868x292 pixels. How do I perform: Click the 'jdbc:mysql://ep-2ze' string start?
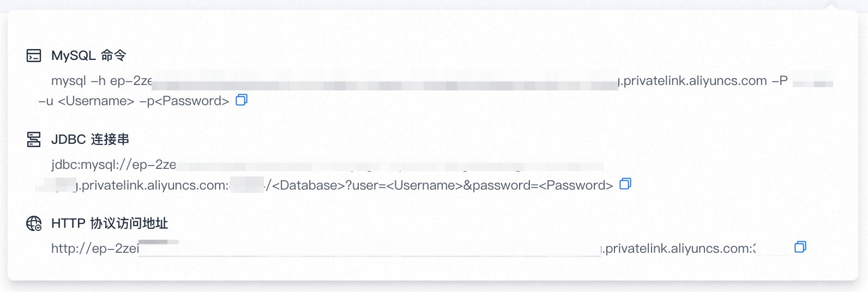113,165
